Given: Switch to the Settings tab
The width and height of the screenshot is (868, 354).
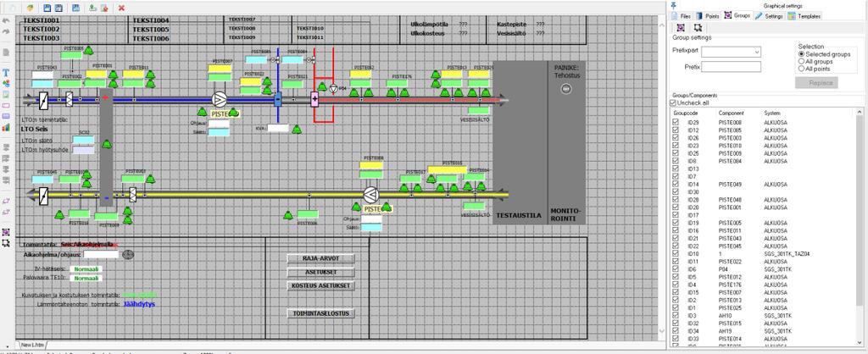Looking at the screenshot, I should tap(769, 16).
